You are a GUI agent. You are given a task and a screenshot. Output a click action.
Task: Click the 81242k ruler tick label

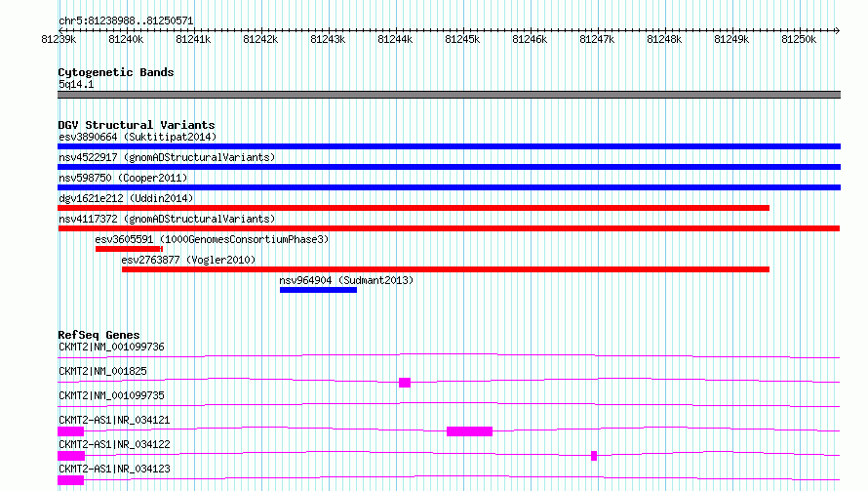[260, 39]
